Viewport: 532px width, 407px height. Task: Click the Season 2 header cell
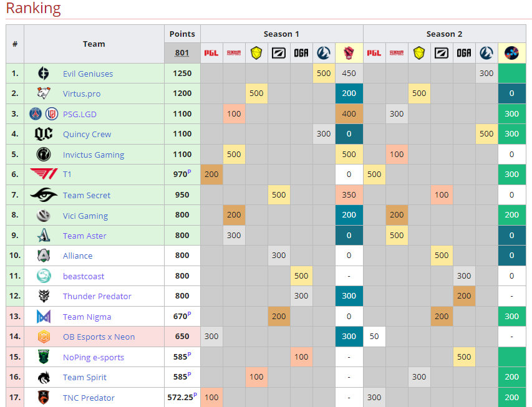(445, 34)
